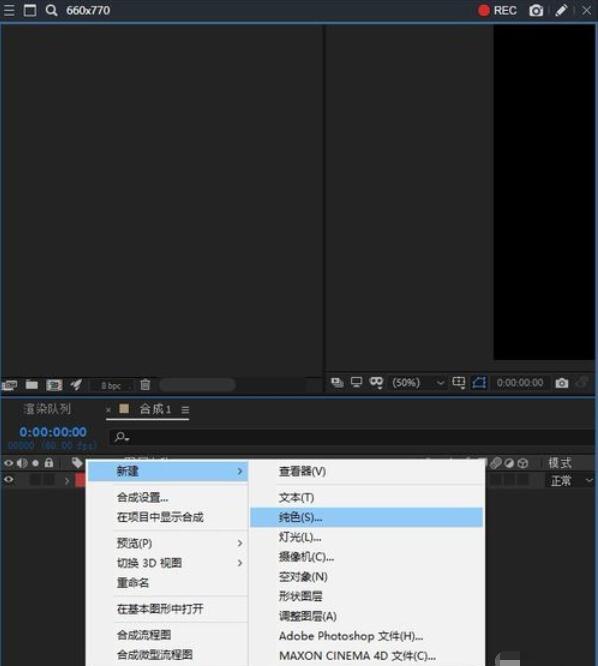Click the video eye column header icon
The height and width of the screenshot is (666, 598).
pyautogui.click(x=8, y=463)
